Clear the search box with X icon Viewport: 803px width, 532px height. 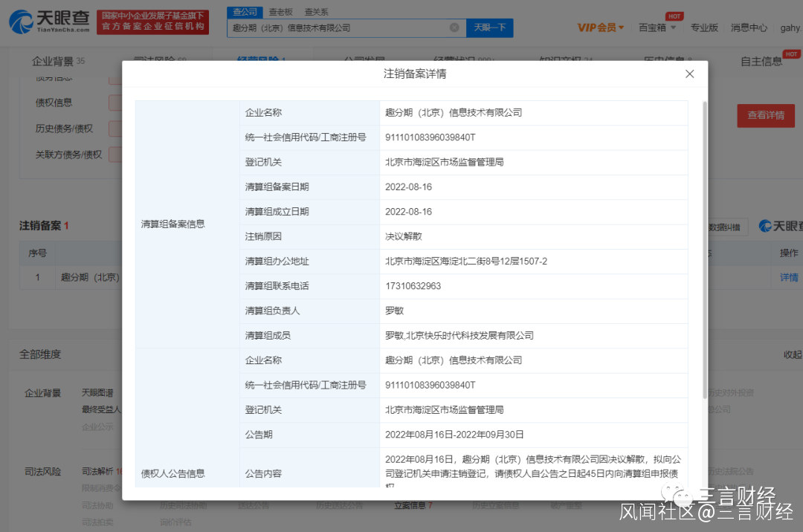pyautogui.click(x=454, y=27)
